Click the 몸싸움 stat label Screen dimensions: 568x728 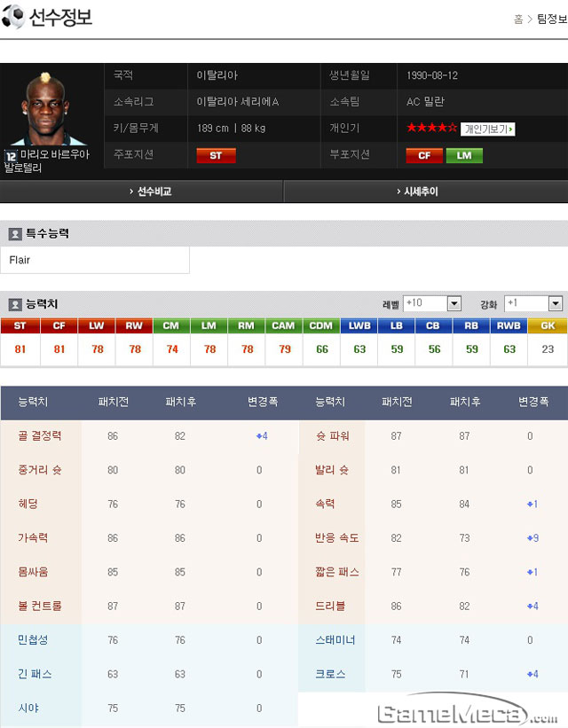[33, 572]
